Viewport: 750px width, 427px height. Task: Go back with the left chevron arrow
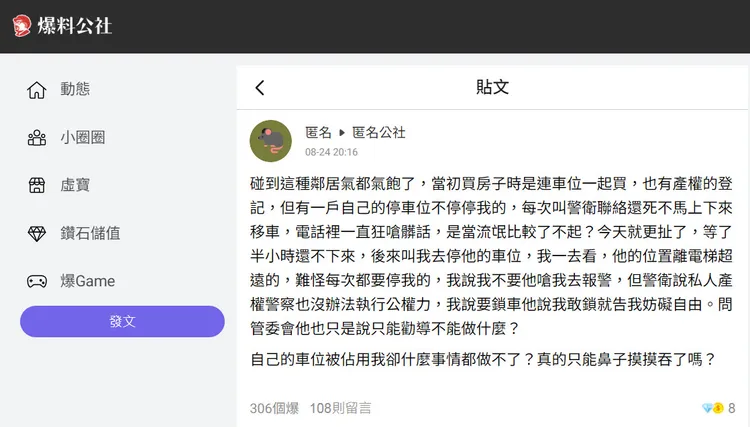pyautogui.click(x=260, y=88)
